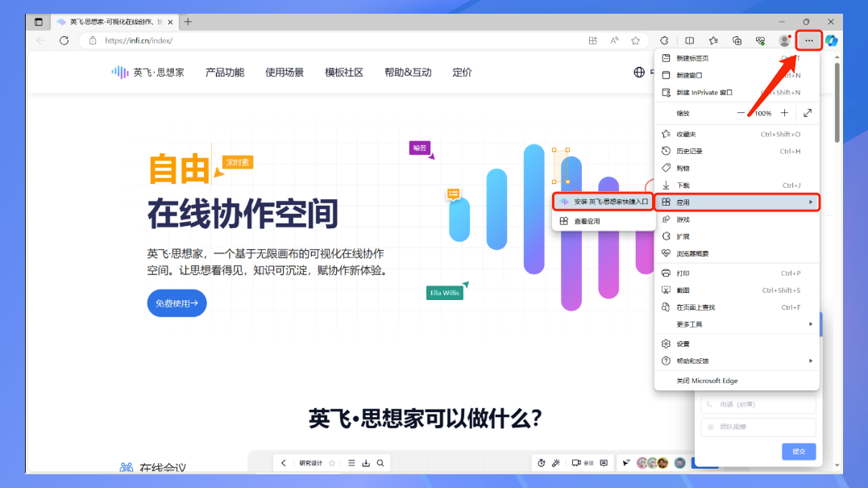868x488 pixels.
Task: Open the Favorites hub icon in the toolbar
Action: point(713,40)
